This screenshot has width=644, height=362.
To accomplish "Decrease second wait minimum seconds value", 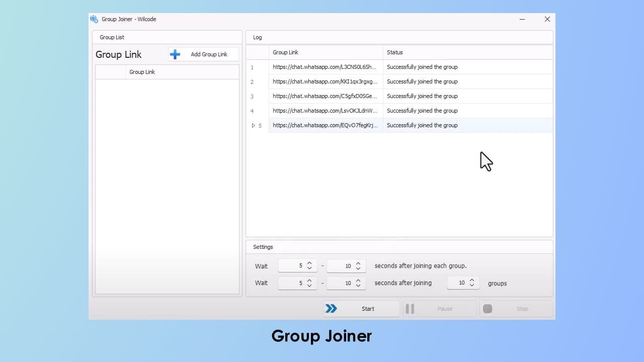I will point(309,286).
